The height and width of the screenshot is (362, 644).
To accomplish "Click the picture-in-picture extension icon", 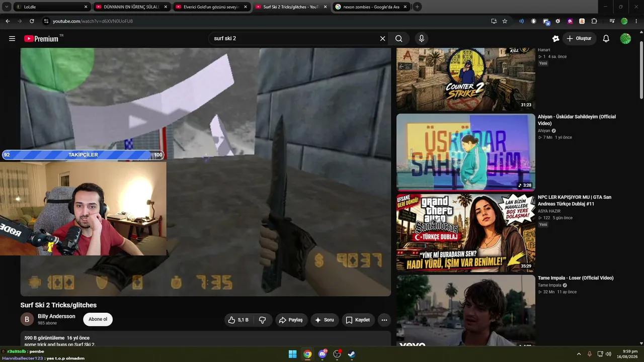I will (x=546, y=21).
